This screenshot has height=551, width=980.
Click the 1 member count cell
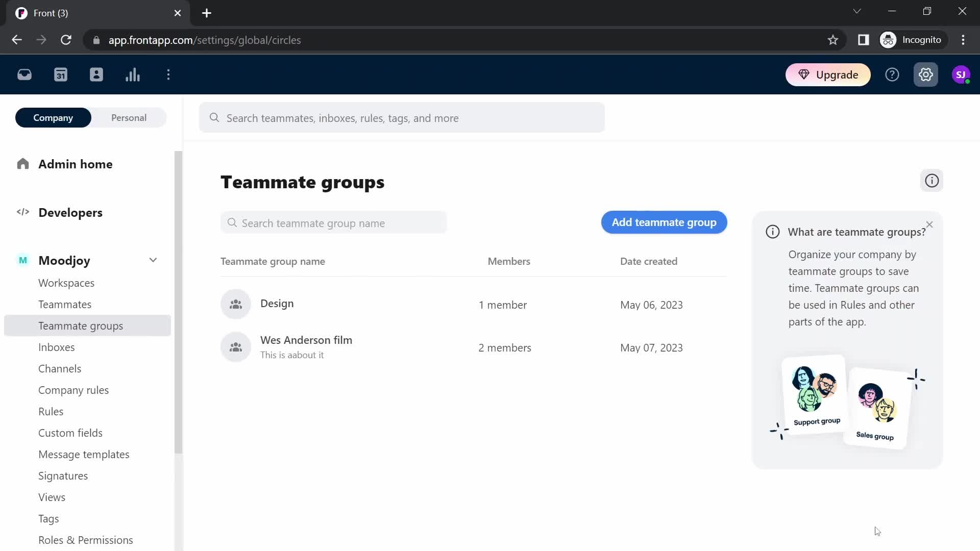click(x=503, y=305)
